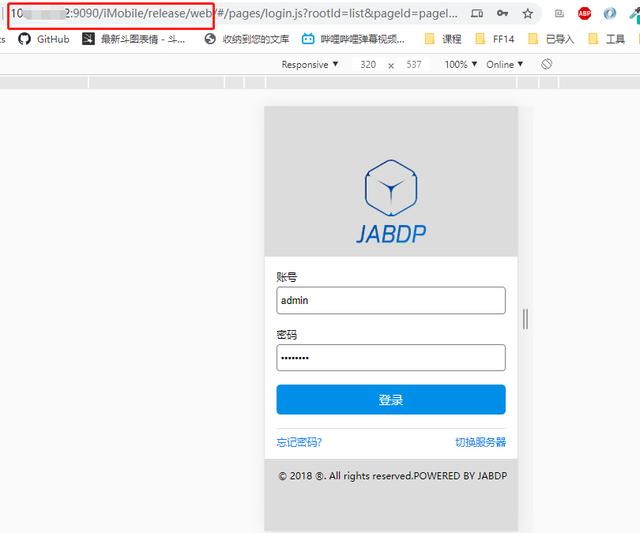Image resolution: width=640 pixels, height=533 pixels.
Task: Click the viewport resize handle on right edge
Action: click(x=525, y=319)
